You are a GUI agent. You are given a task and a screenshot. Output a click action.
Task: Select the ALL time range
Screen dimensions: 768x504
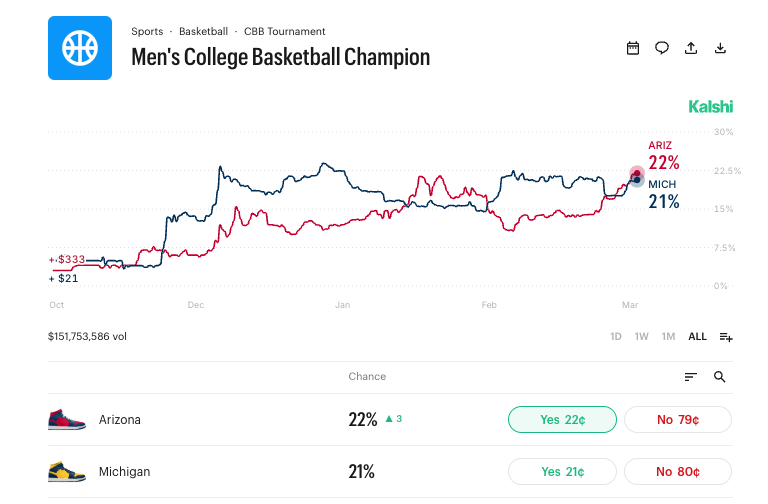697,337
